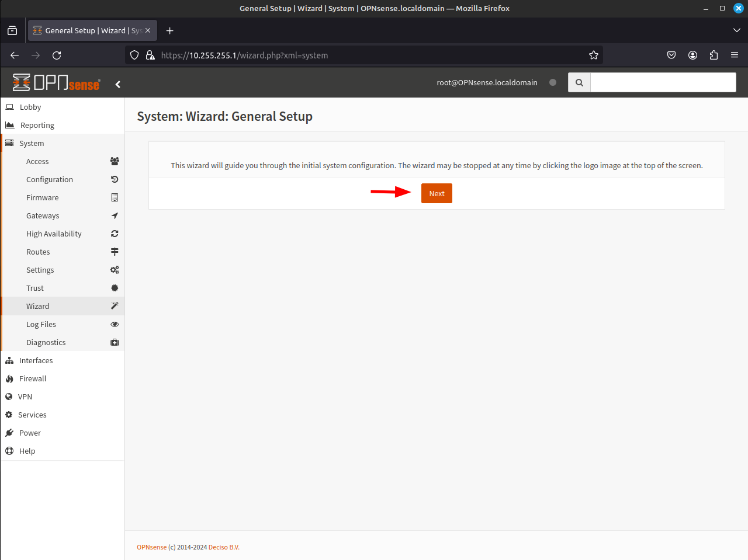Bookmark this page with the star

coord(594,55)
